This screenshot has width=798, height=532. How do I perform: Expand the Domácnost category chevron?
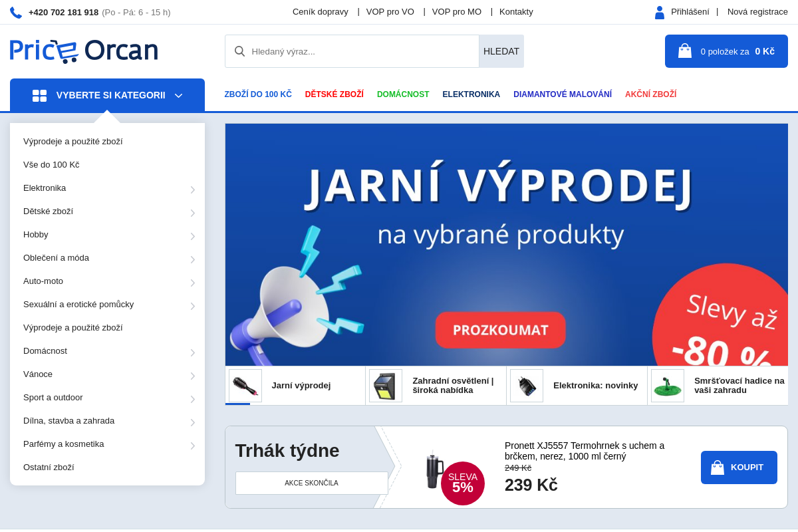[x=193, y=352]
